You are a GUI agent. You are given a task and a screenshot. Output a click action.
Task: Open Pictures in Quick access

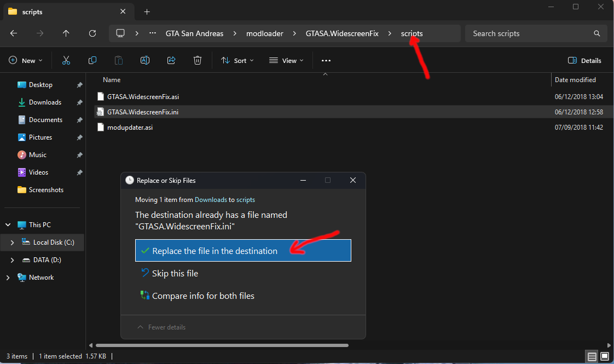40,137
